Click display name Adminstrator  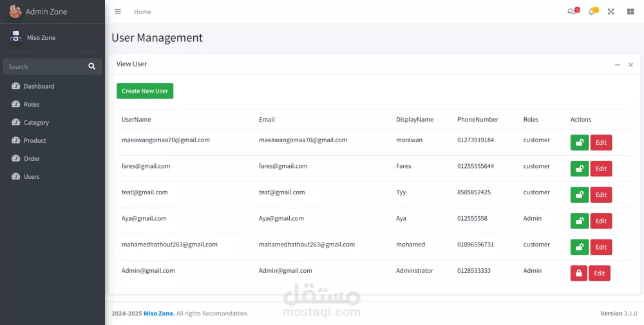tap(414, 270)
